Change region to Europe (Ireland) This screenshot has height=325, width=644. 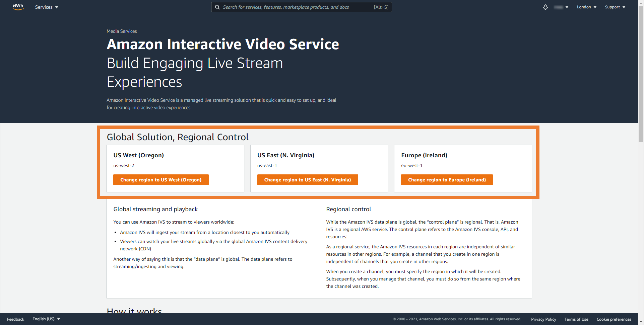coord(447,180)
